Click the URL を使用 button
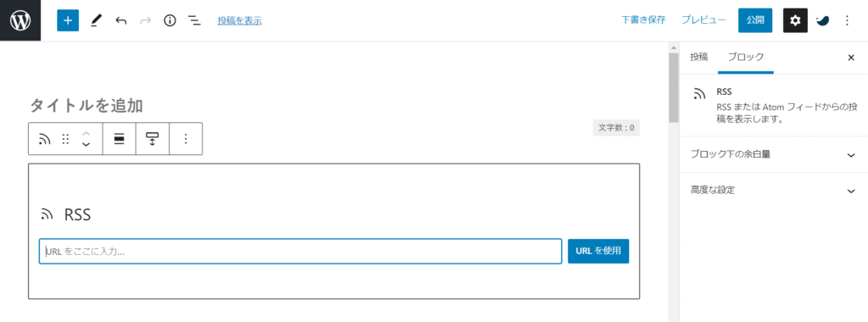The height and width of the screenshot is (322, 868). coord(598,251)
